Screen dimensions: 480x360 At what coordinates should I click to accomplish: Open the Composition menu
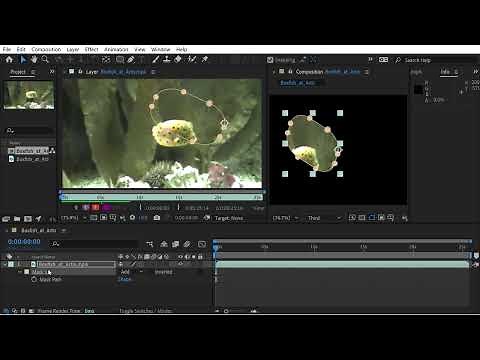pos(46,49)
